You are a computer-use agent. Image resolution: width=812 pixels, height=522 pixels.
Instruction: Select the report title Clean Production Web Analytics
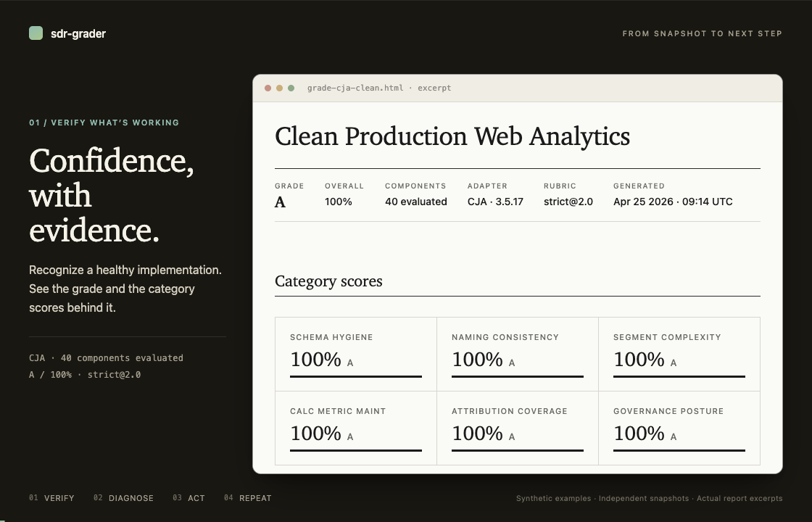click(452, 137)
